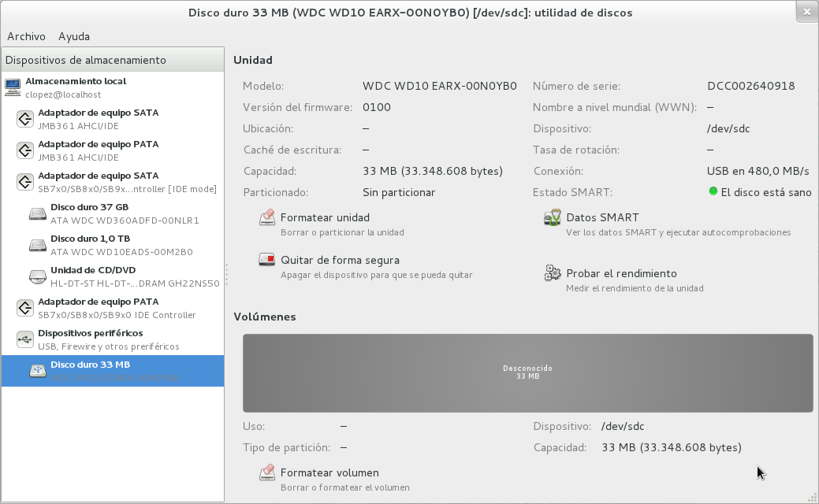This screenshot has width=819, height=504.
Task: Click the SB7x0 SATA adapter icon
Action: (25, 182)
